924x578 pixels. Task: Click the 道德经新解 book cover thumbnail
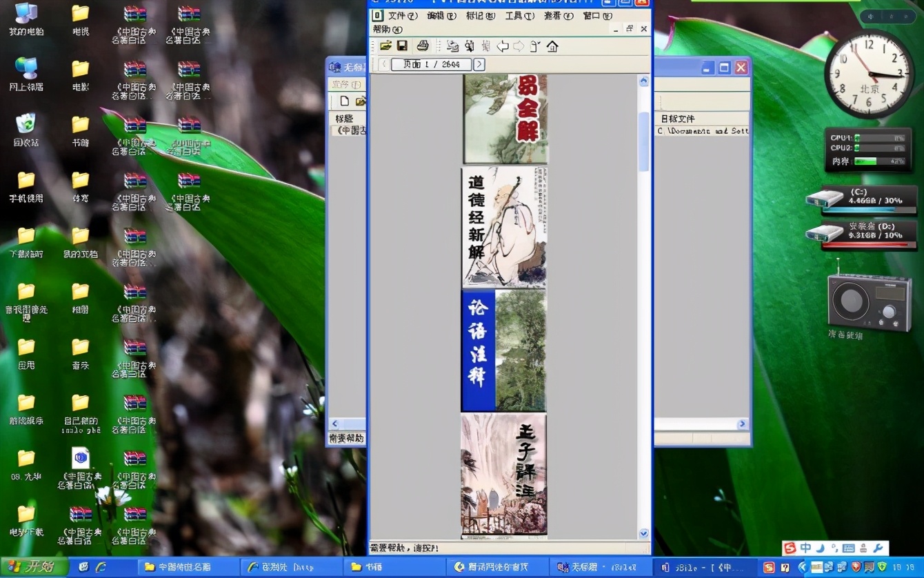(x=504, y=227)
